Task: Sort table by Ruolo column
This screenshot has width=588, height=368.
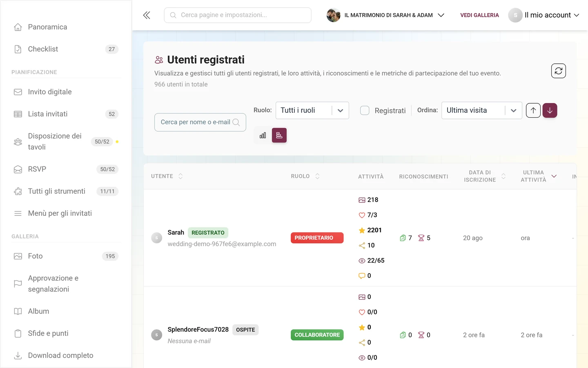Action: coord(305,176)
